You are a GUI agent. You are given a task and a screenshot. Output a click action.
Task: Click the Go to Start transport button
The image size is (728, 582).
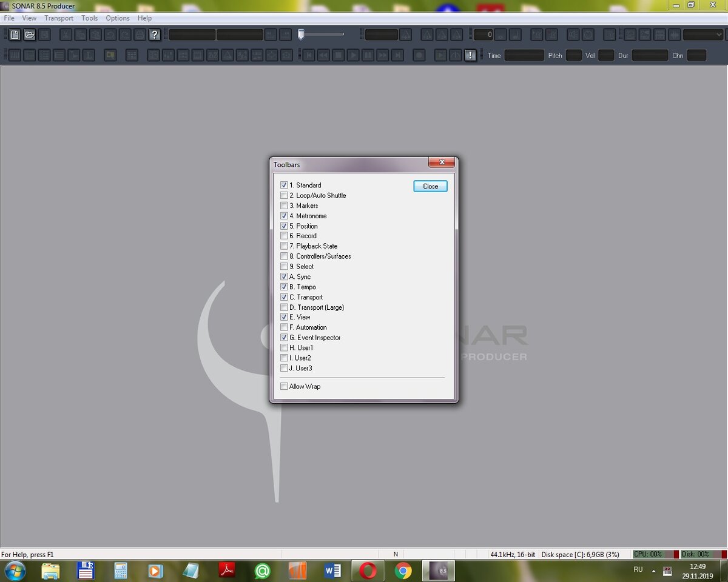tap(309, 55)
